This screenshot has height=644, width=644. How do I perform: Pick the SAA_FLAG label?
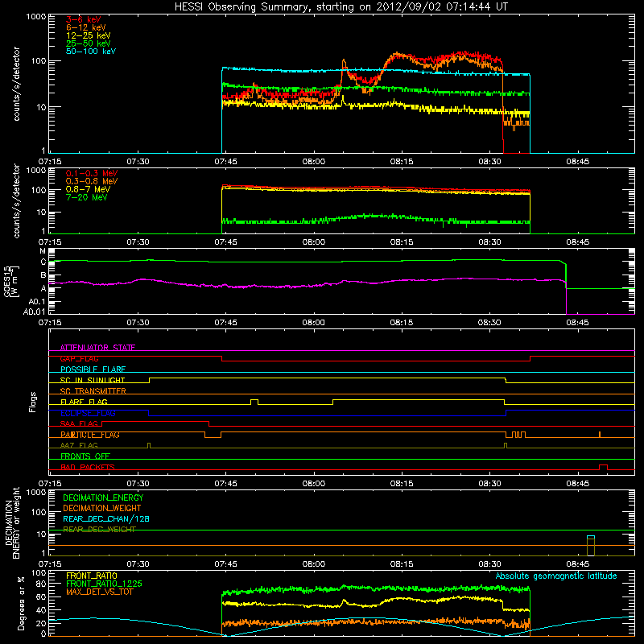coord(79,423)
